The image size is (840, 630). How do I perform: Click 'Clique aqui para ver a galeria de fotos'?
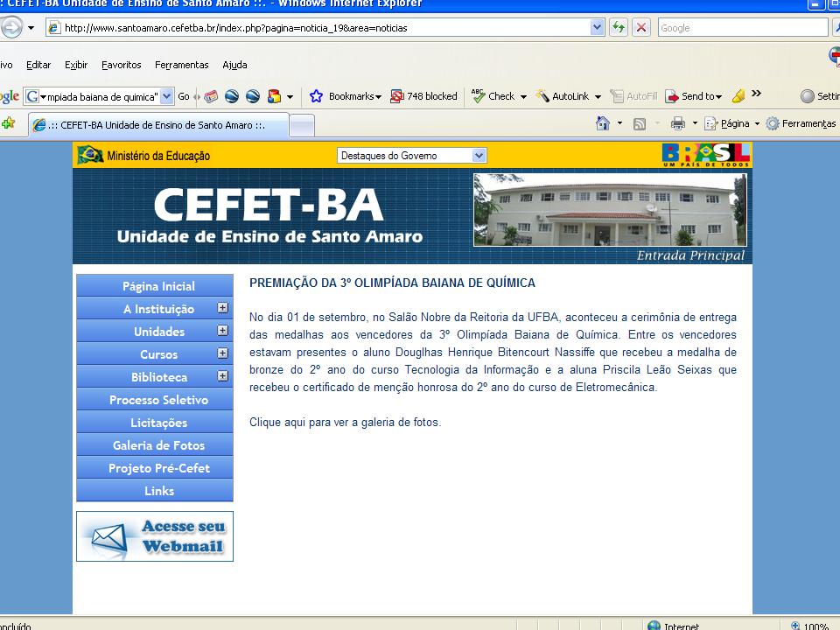(345, 422)
